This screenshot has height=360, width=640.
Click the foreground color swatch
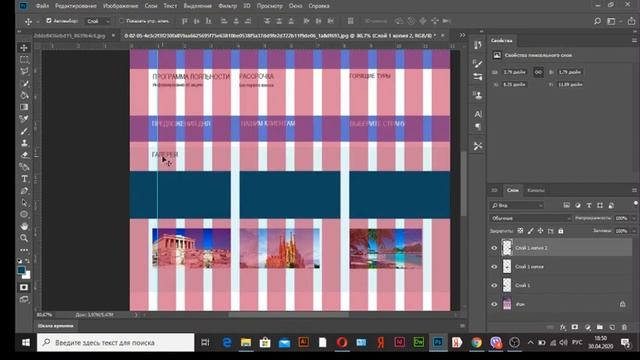click(21, 270)
